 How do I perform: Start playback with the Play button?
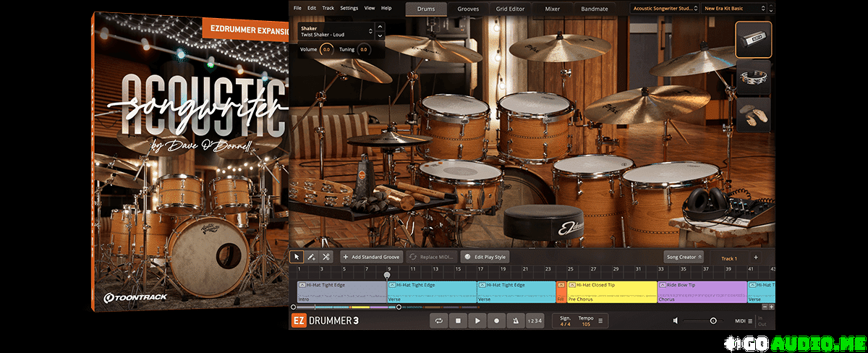click(477, 320)
